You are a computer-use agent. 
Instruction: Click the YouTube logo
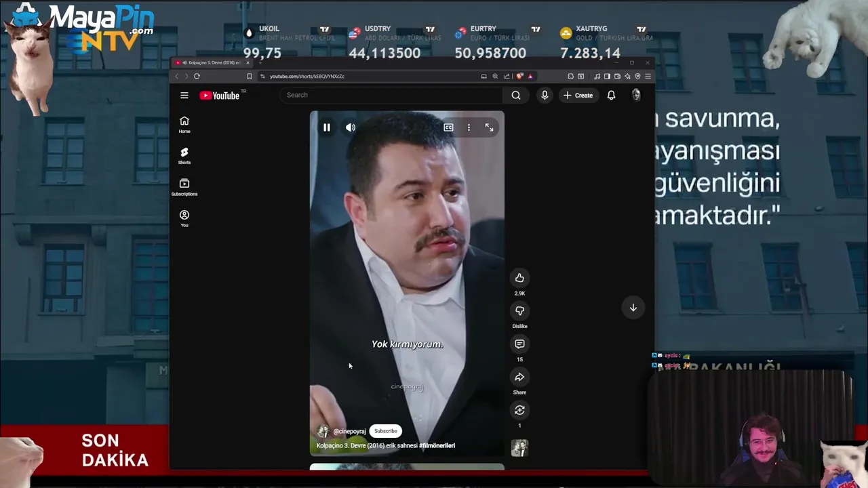click(220, 96)
